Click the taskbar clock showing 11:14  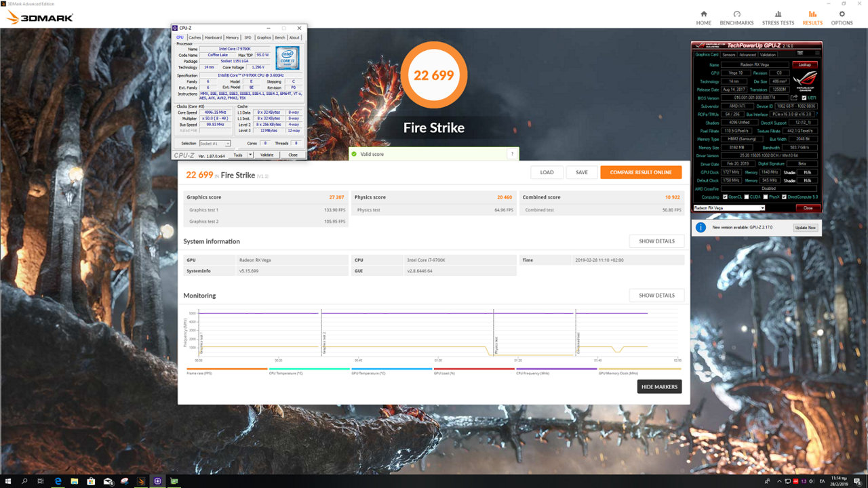840,481
